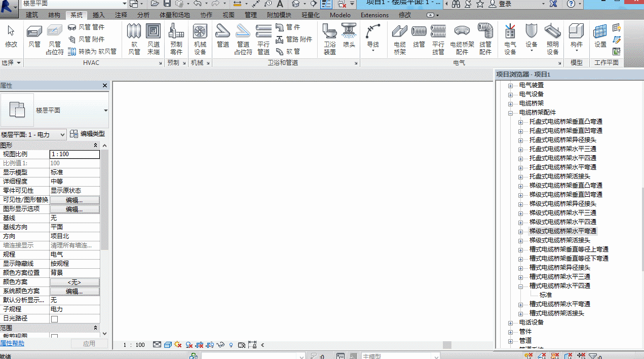Viewport: 644px width, 359px height.
Task: Click the 导线 wire tool
Action: (x=373, y=37)
